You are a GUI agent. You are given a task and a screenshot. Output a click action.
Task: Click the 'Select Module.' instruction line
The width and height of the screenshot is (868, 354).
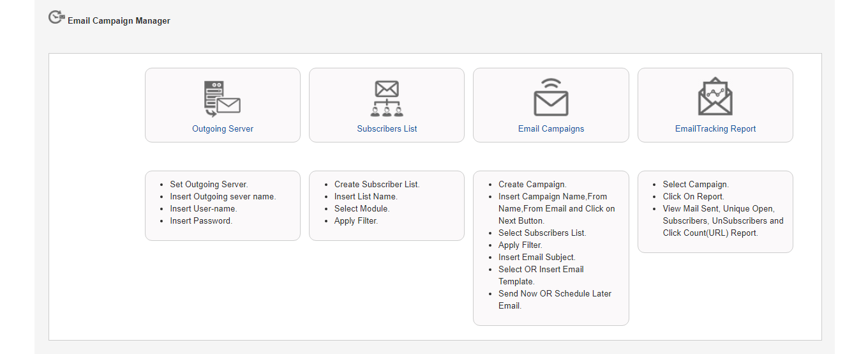click(x=361, y=208)
